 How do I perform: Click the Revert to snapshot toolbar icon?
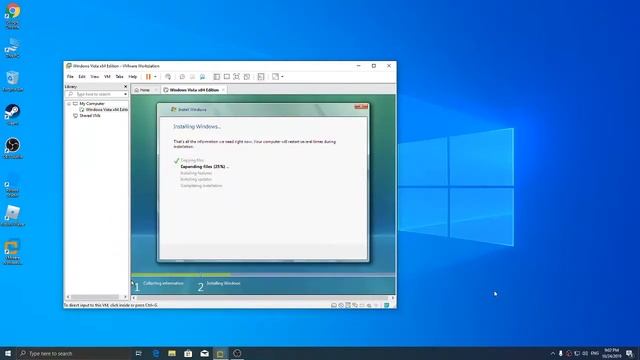[x=193, y=77]
